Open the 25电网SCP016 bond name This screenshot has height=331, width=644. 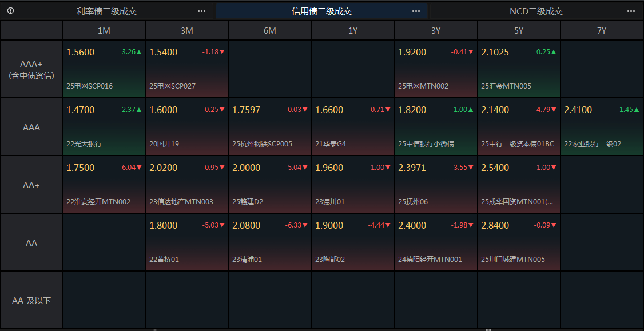[x=90, y=86]
